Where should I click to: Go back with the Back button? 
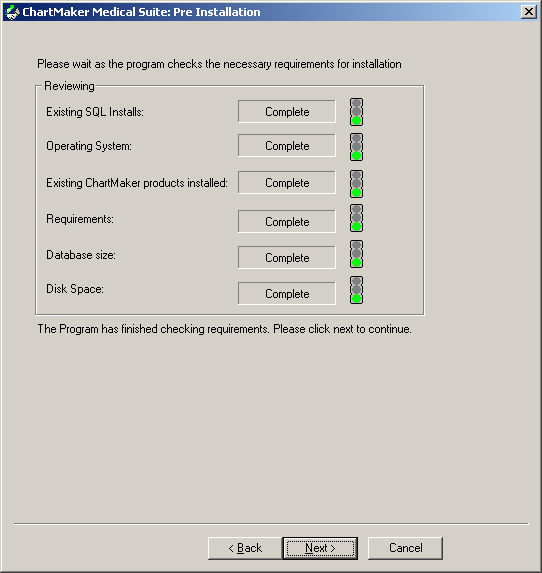[x=245, y=548]
